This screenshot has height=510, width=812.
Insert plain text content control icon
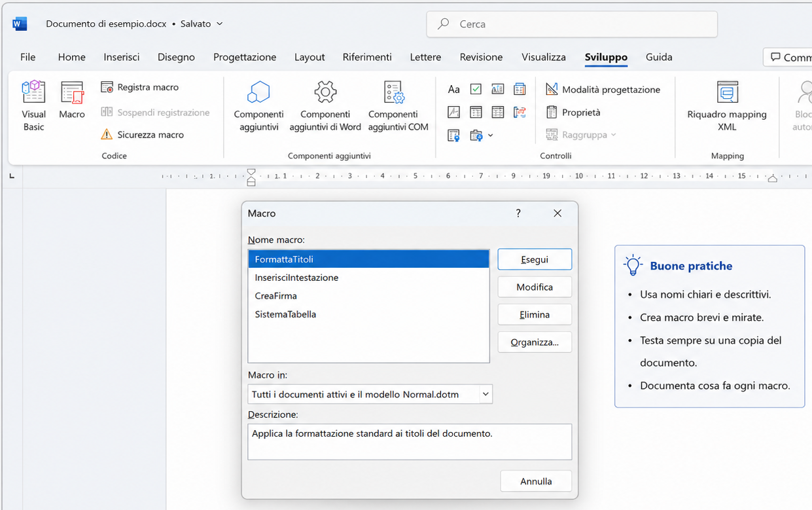(454, 136)
